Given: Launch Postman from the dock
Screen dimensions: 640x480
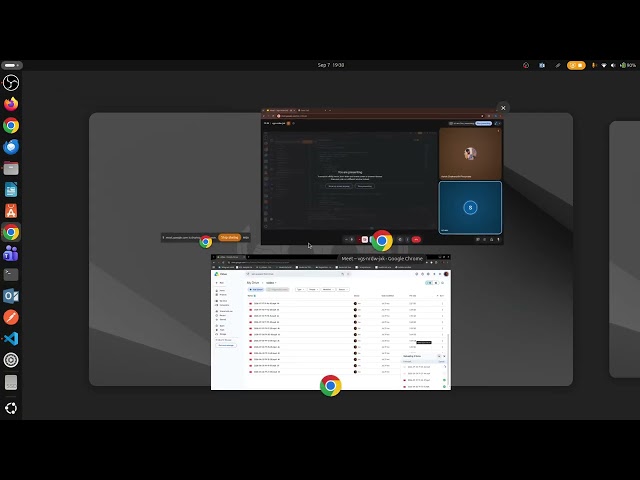Looking at the screenshot, I should point(11,317).
